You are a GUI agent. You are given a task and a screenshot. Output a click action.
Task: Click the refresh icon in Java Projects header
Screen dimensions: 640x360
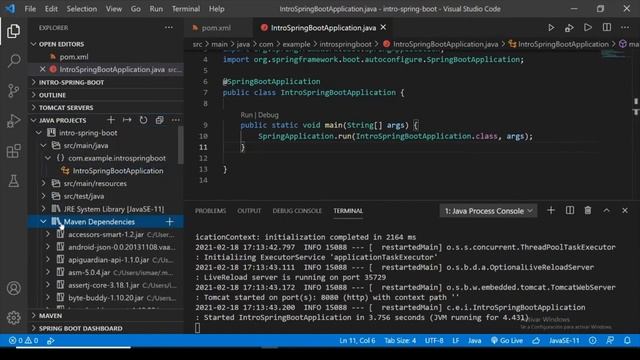(x=143, y=120)
